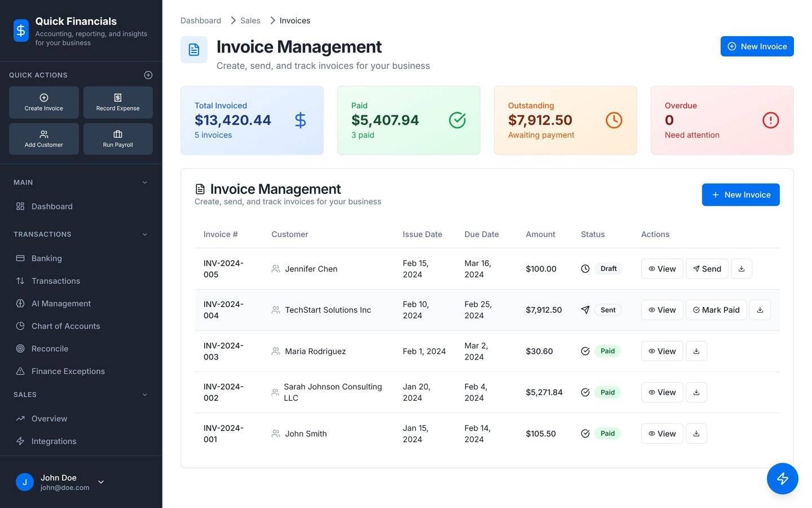Download invoice INV-2024-001
The height and width of the screenshot is (508, 812).
click(696, 433)
